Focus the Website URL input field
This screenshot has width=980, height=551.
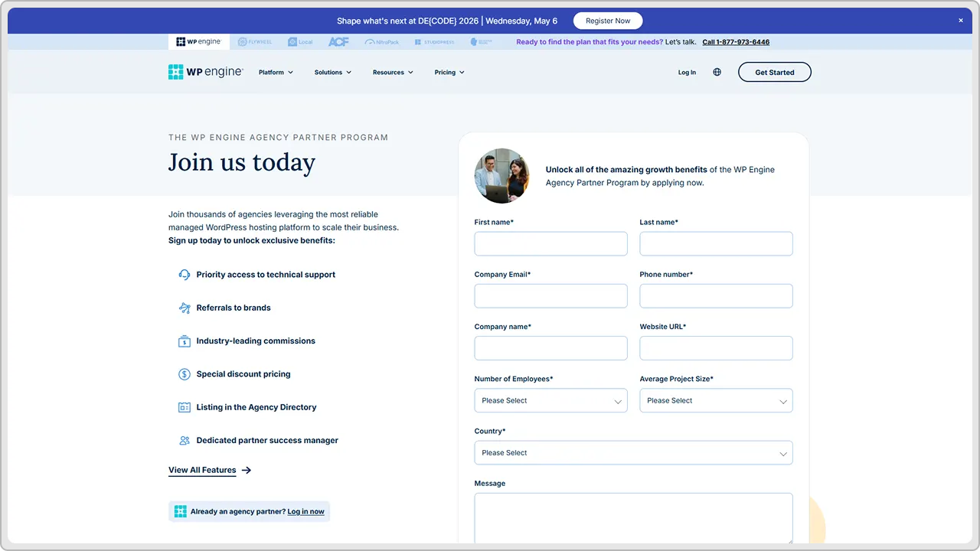tap(717, 348)
